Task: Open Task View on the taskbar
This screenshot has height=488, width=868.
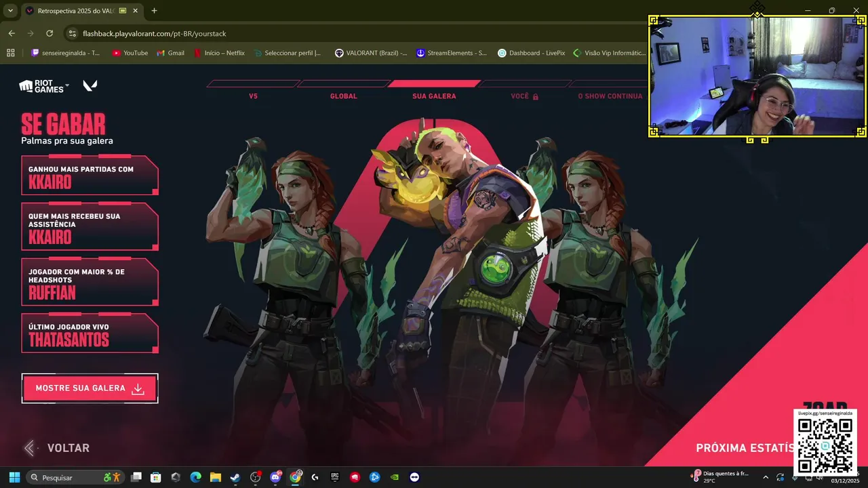Action: 136,477
